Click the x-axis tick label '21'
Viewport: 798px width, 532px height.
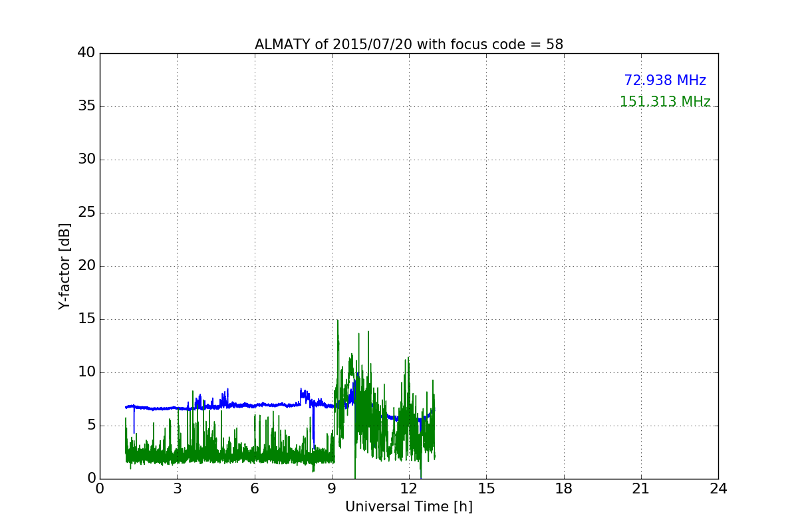point(641,489)
